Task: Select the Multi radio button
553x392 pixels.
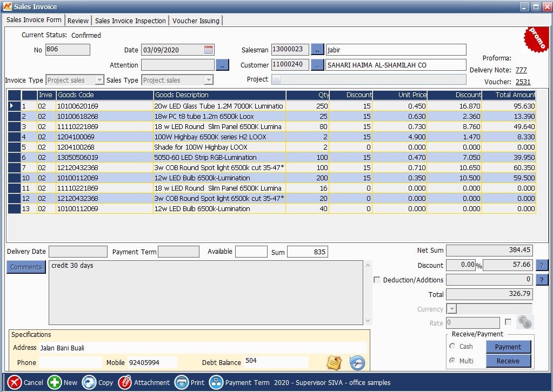Action: (452, 361)
